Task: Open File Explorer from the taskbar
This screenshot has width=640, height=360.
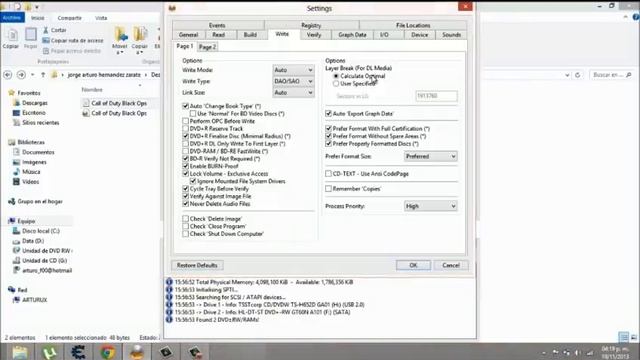Action: pyautogui.click(x=20, y=352)
